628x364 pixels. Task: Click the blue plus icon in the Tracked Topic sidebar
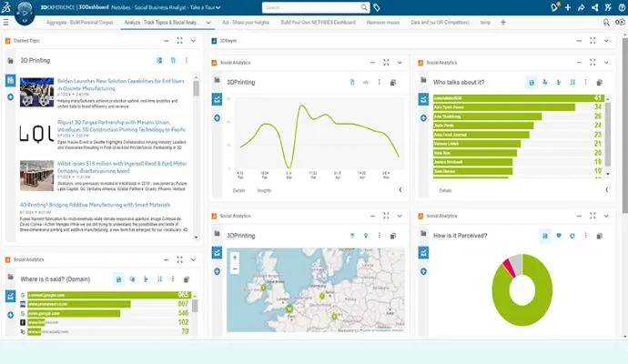[10, 96]
